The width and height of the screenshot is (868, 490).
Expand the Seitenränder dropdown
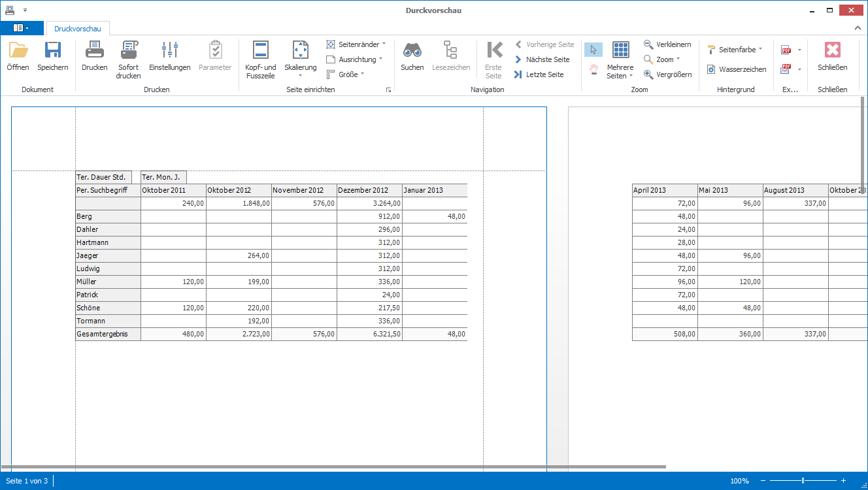tap(356, 44)
